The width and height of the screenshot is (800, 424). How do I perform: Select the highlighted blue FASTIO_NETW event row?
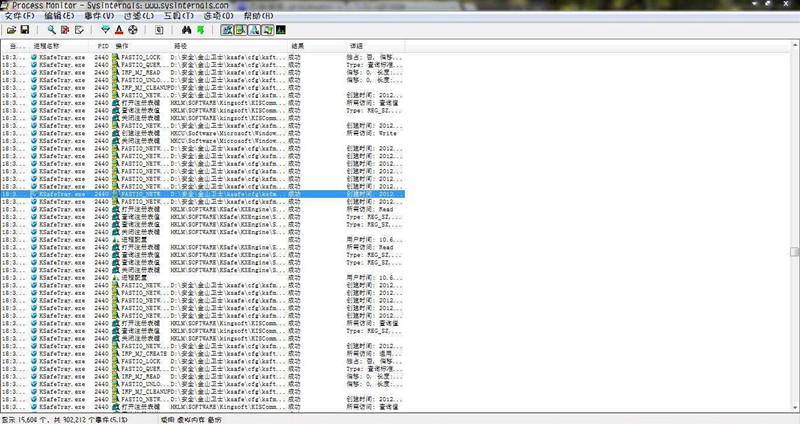(x=203, y=194)
